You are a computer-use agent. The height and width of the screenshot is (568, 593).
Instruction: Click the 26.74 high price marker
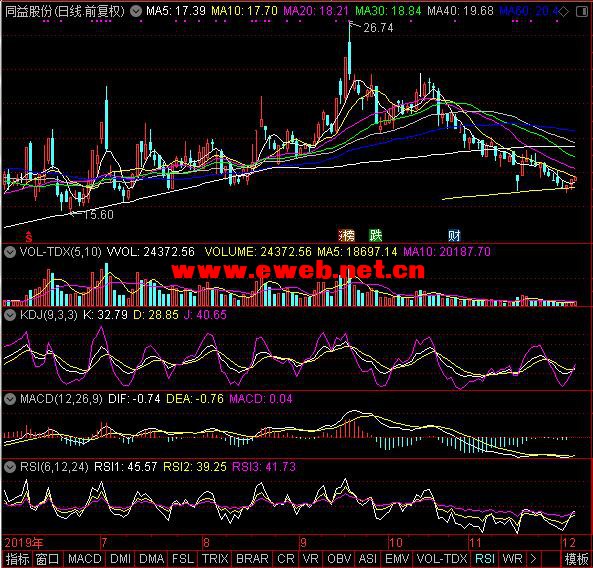[378, 28]
